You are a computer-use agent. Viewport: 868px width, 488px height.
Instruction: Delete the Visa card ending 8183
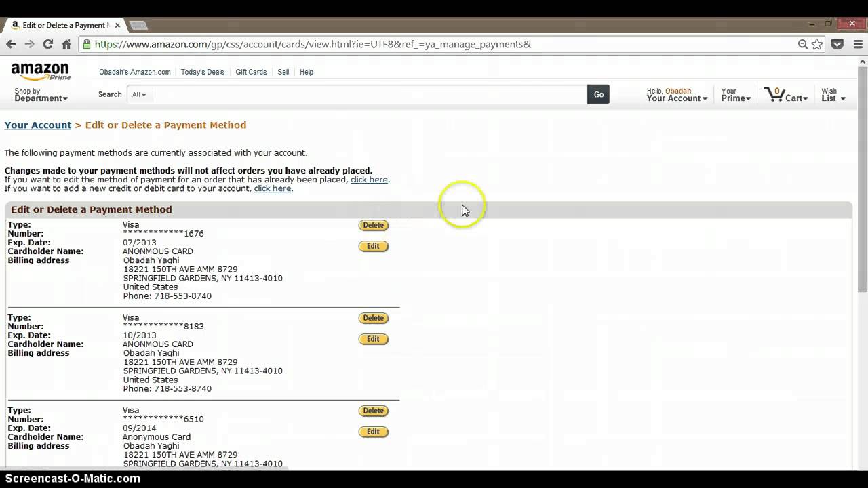coord(373,318)
